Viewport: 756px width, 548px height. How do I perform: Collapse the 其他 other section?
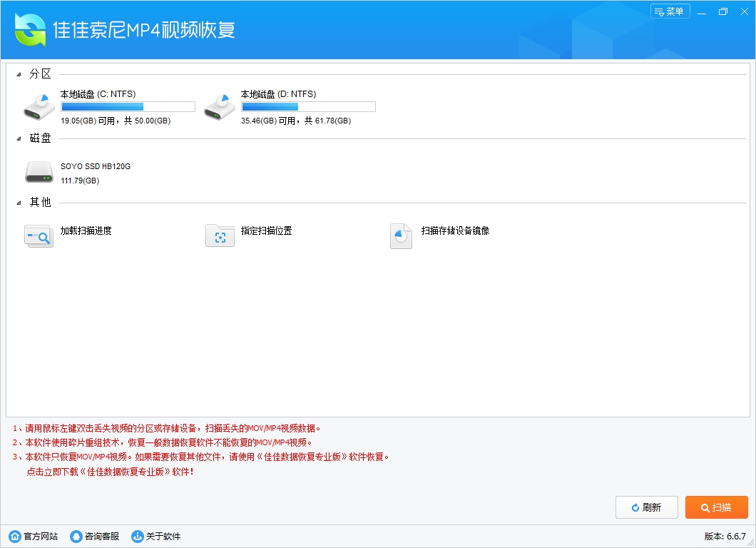[19, 203]
